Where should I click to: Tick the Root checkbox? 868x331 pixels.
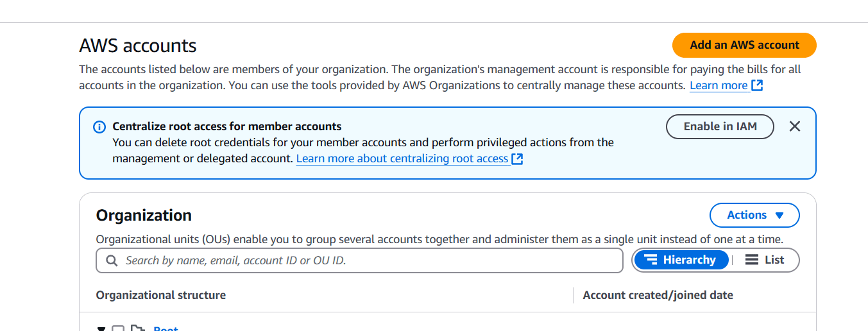pos(118,328)
